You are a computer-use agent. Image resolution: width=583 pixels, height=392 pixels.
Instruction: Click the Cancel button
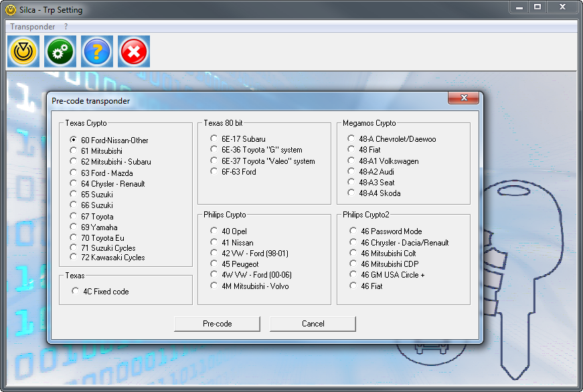[x=312, y=324]
